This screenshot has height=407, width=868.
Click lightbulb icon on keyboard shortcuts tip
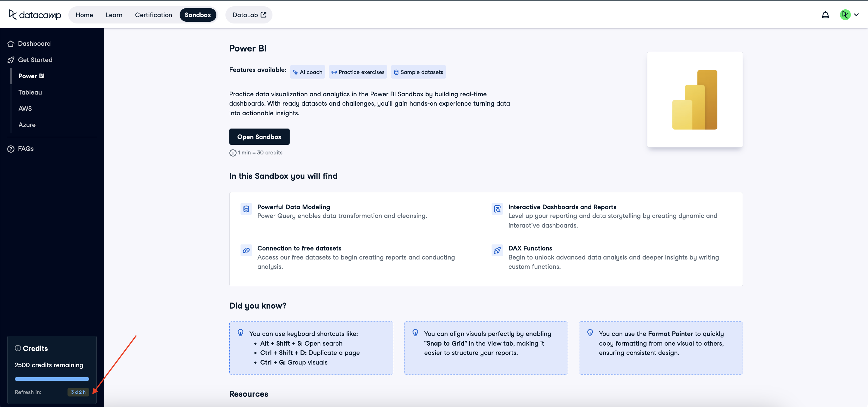[241, 333]
